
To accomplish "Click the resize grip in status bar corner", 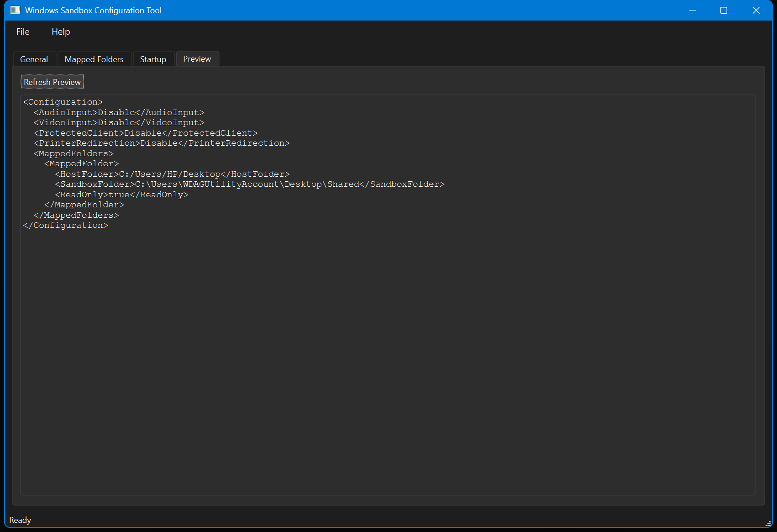I will (x=768, y=523).
